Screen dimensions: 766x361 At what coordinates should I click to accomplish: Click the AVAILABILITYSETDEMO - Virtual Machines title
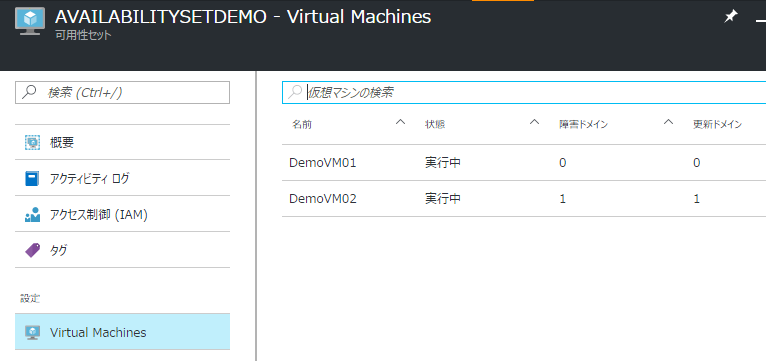coord(243,17)
